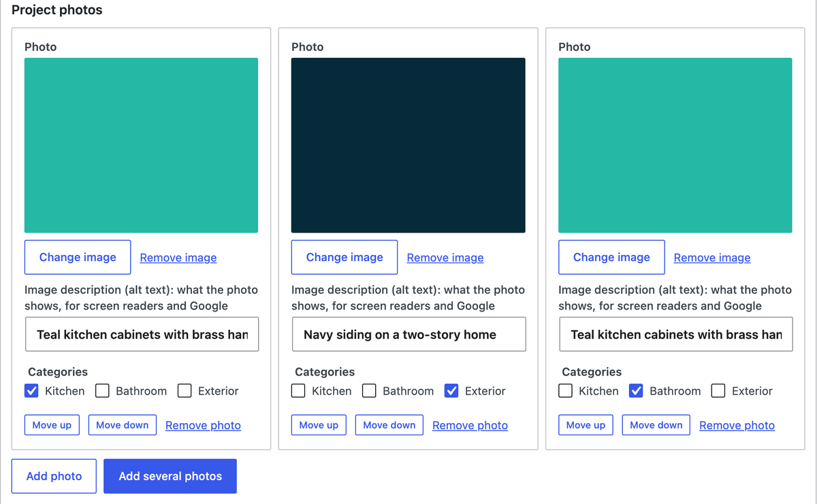The height and width of the screenshot is (504, 817).
Task: Select the third teal photo thumbnail
Action: (x=675, y=145)
